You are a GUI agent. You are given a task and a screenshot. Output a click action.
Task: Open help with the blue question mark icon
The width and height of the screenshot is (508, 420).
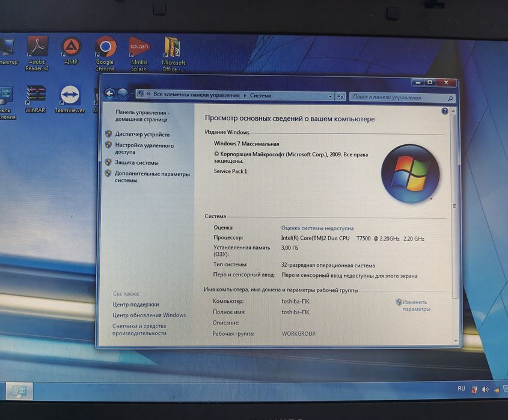pyautogui.click(x=445, y=111)
